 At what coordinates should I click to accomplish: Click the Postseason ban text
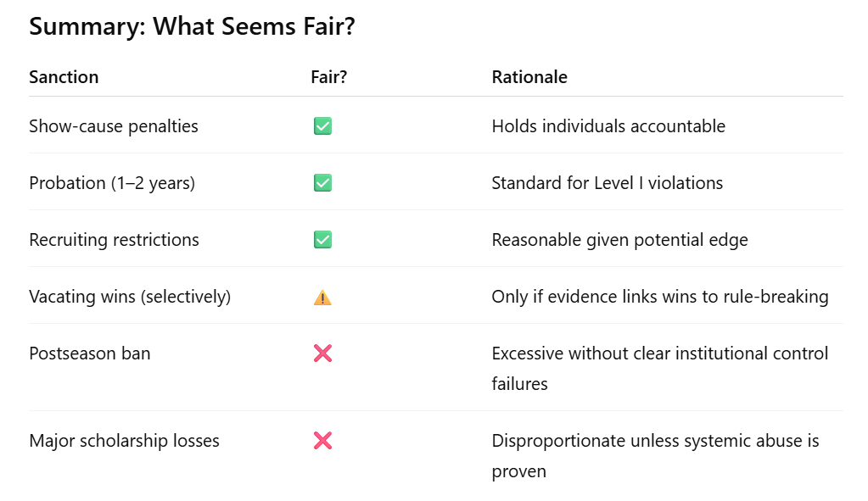[90, 353]
